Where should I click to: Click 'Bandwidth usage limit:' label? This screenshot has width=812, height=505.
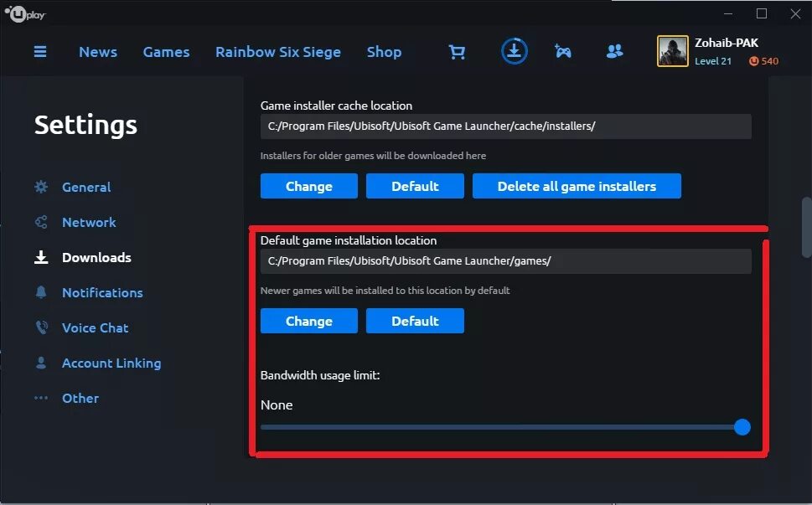click(x=320, y=376)
